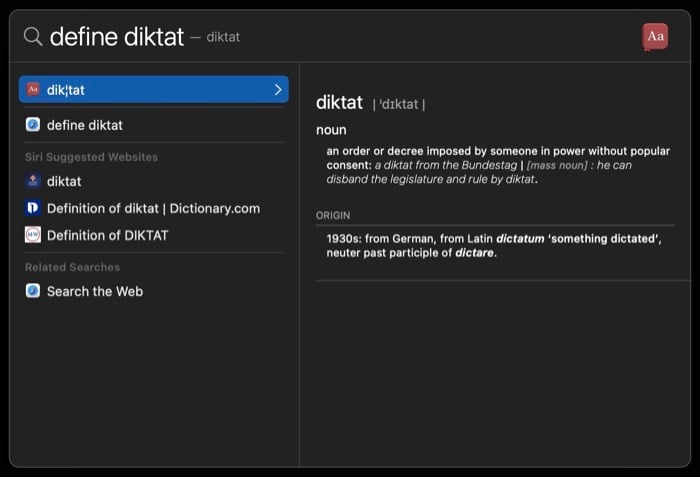The width and height of the screenshot is (700, 477).
Task: Click Safari icon beside Search the Web
Action: point(33,291)
